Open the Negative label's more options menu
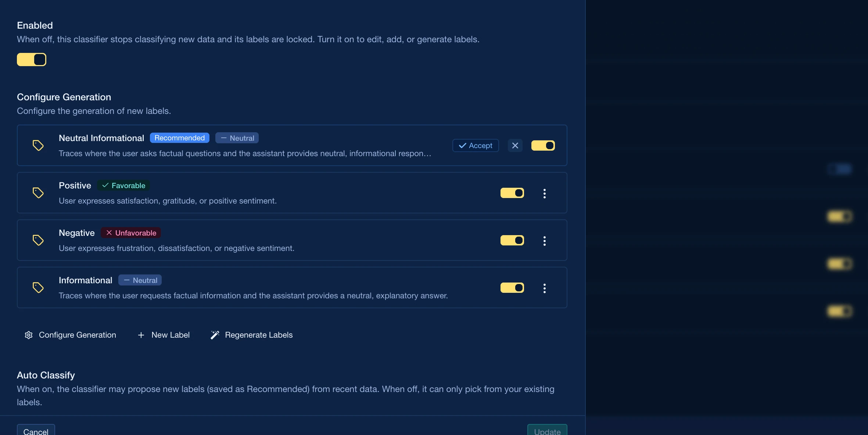Screen dimensions: 868x435 click(x=545, y=241)
